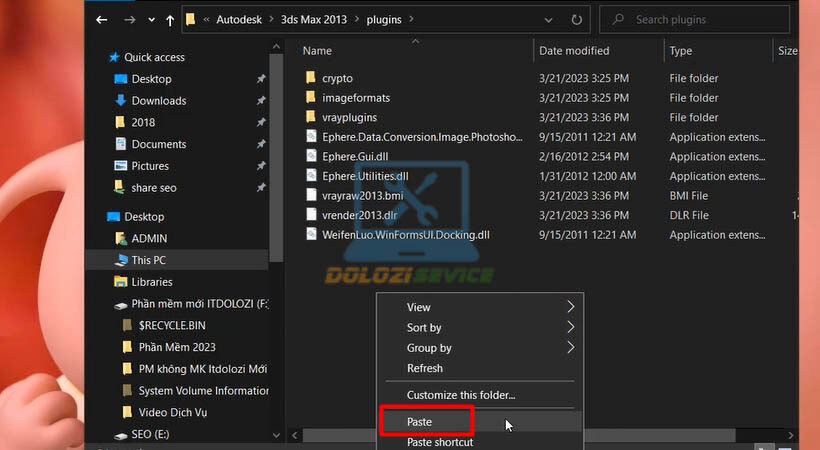
Task: Open the Video Dịch Vụ folder
Action: pos(173,412)
